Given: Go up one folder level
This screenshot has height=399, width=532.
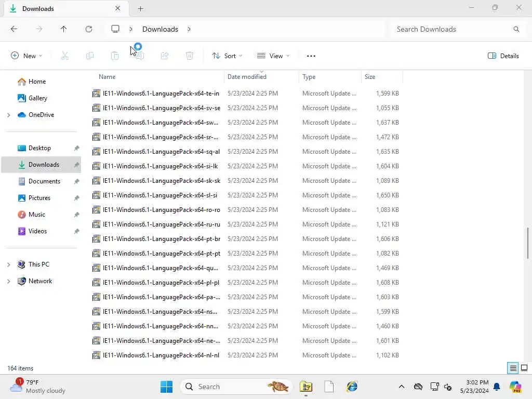Looking at the screenshot, I should pyautogui.click(x=63, y=29).
